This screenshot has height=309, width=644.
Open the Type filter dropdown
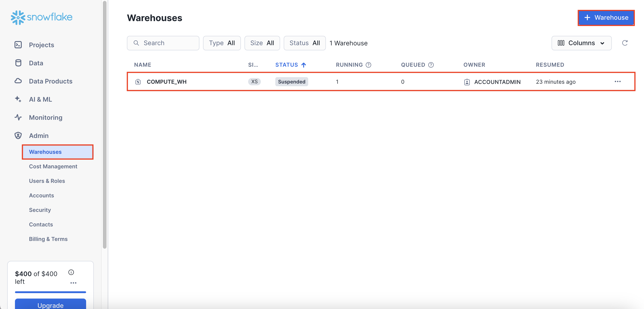click(222, 43)
